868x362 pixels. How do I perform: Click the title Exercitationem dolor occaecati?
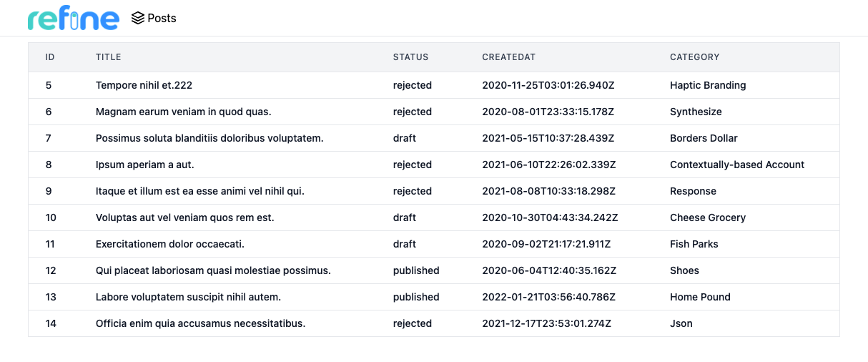pos(169,244)
